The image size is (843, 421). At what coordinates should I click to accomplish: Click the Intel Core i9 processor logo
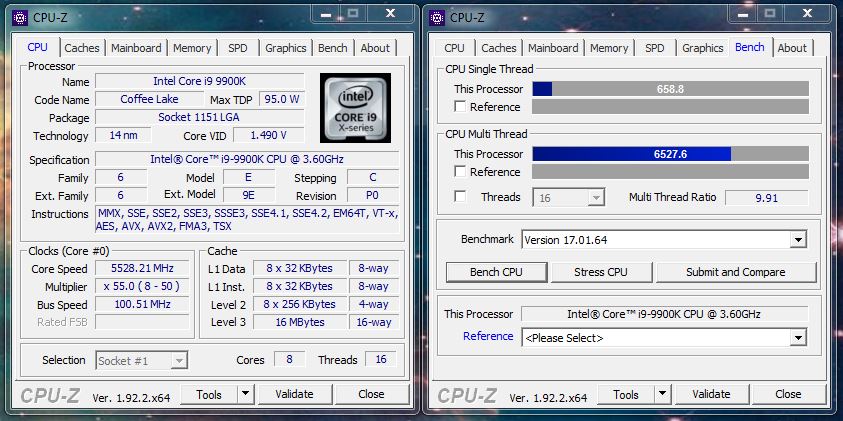pos(355,108)
